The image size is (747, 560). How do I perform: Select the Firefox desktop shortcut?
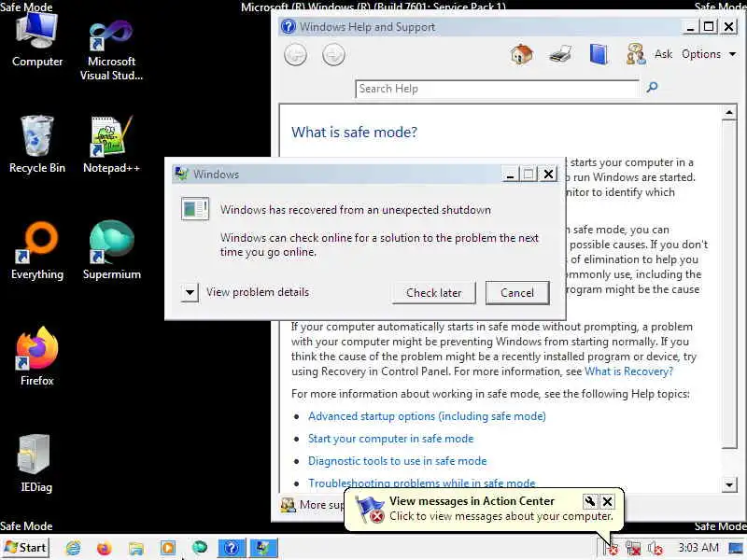pyautogui.click(x=37, y=357)
